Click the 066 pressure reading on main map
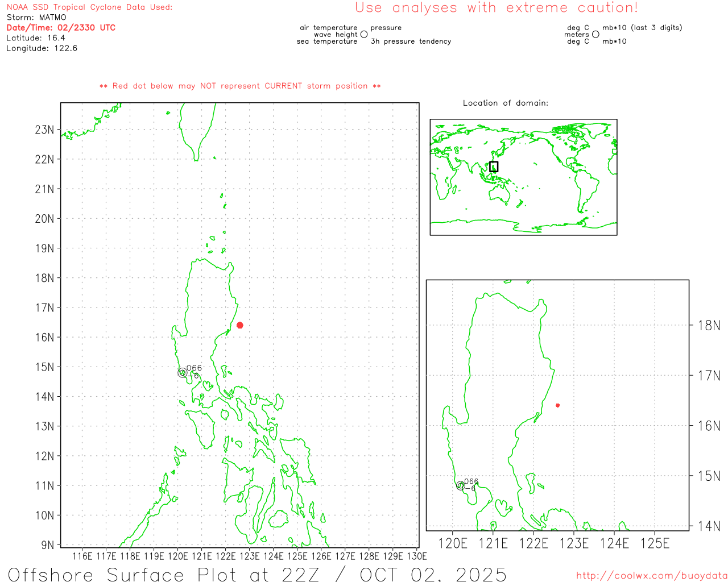 tap(194, 368)
